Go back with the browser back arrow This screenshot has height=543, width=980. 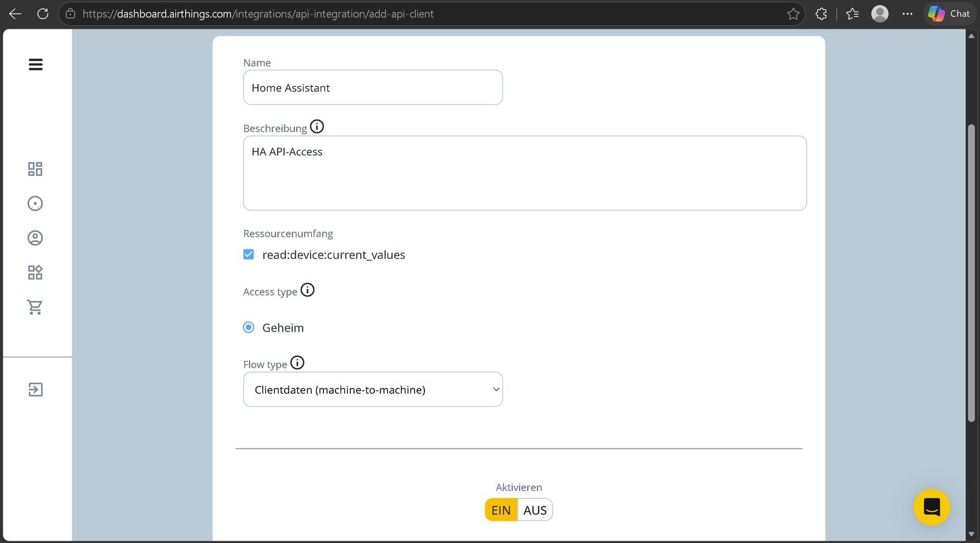tap(15, 13)
